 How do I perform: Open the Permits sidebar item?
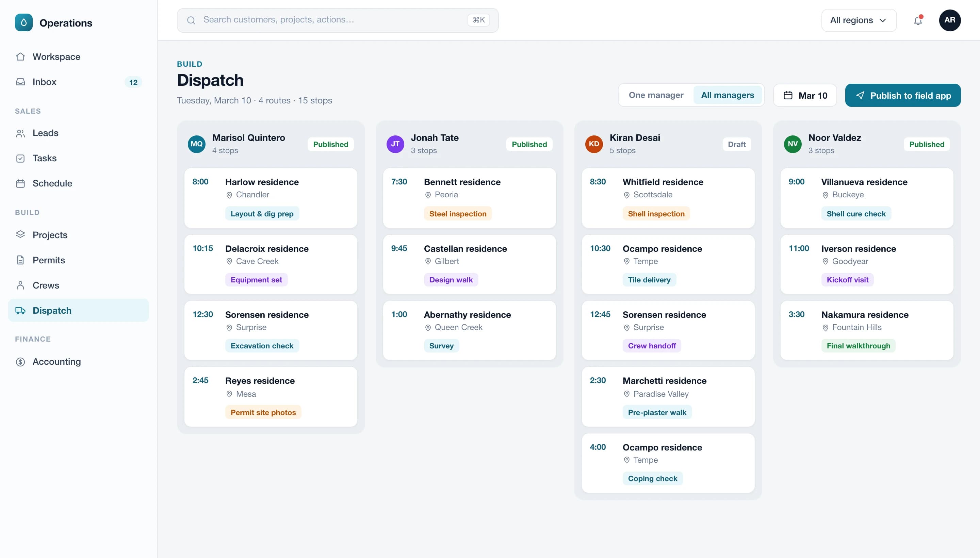coord(79,260)
